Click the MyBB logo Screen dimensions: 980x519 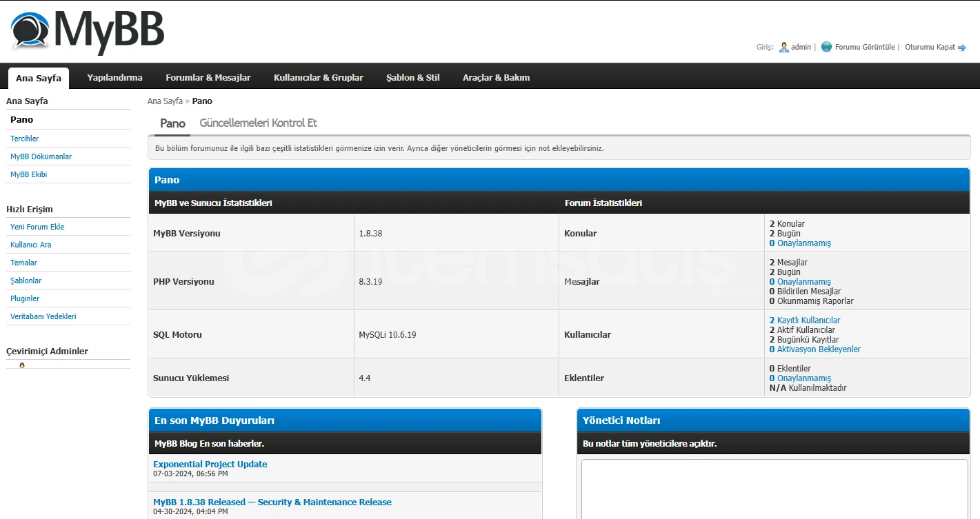pyautogui.click(x=87, y=32)
